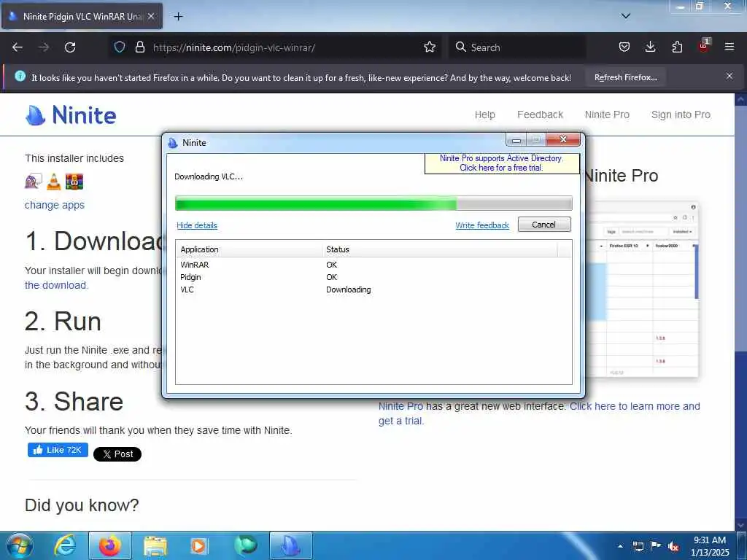
Task: Open the Windows Start menu
Action: [19, 545]
